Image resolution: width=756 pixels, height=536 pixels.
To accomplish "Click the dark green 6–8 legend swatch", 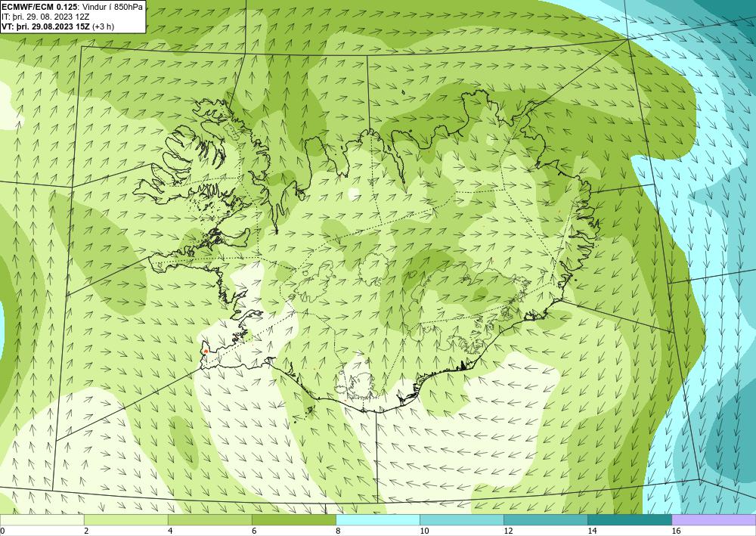I will [293, 520].
